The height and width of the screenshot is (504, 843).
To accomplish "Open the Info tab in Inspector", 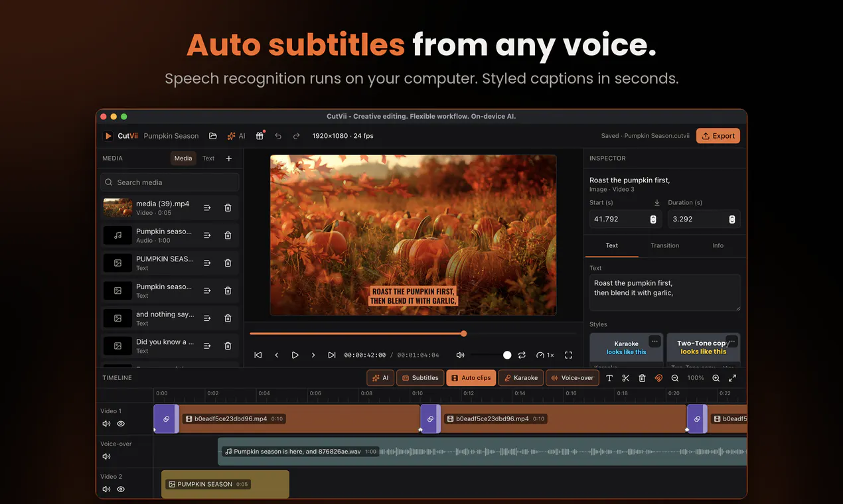I will click(x=718, y=245).
